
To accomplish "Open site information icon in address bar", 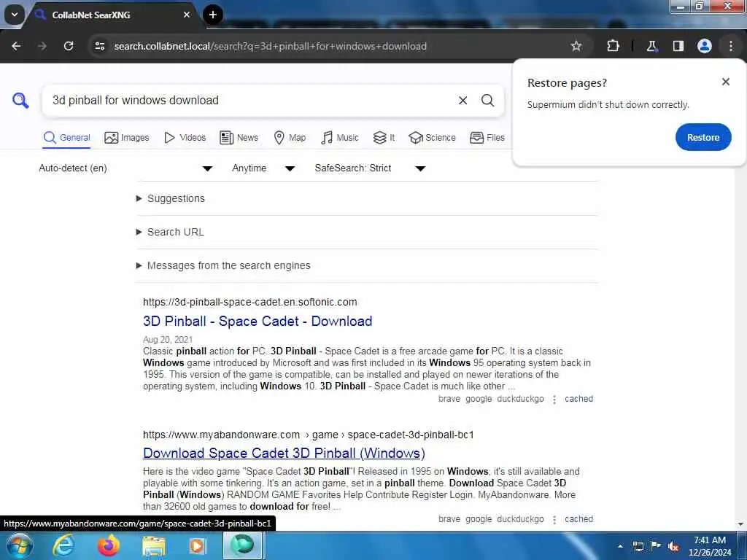I will pos(99,46).
